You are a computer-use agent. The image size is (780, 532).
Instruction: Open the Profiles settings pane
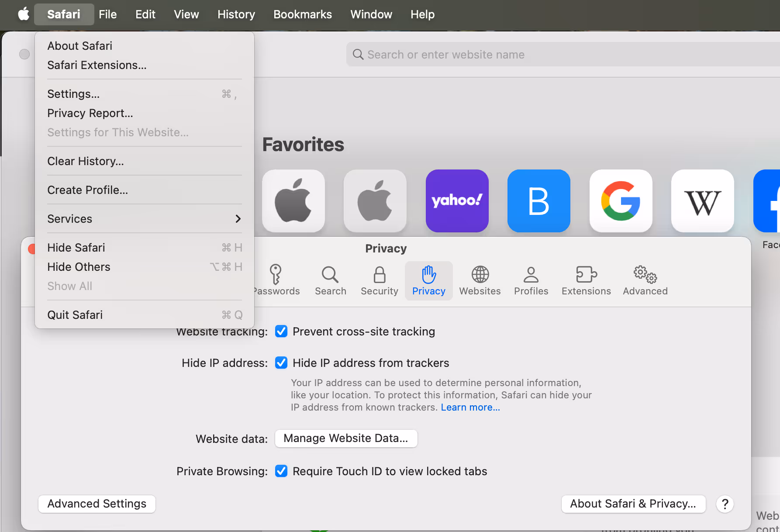point(531,280)
